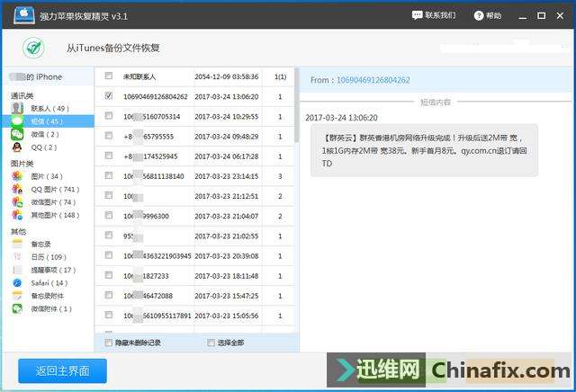Uncheck the 10690469126804262 message row checkbox
The image size is (576, 392).
[109, 96]
